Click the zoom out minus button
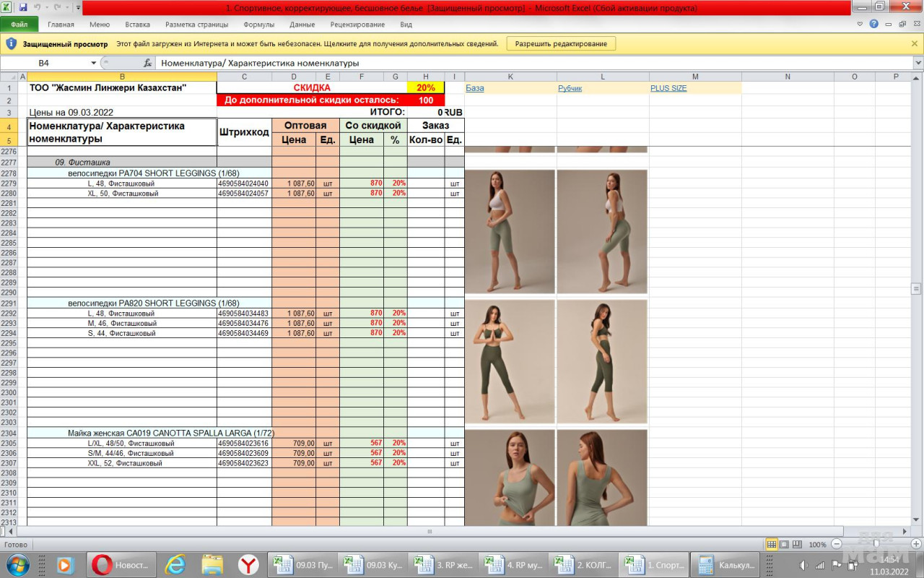The width and height of the screenshot is (924, 578). [837, 544]
